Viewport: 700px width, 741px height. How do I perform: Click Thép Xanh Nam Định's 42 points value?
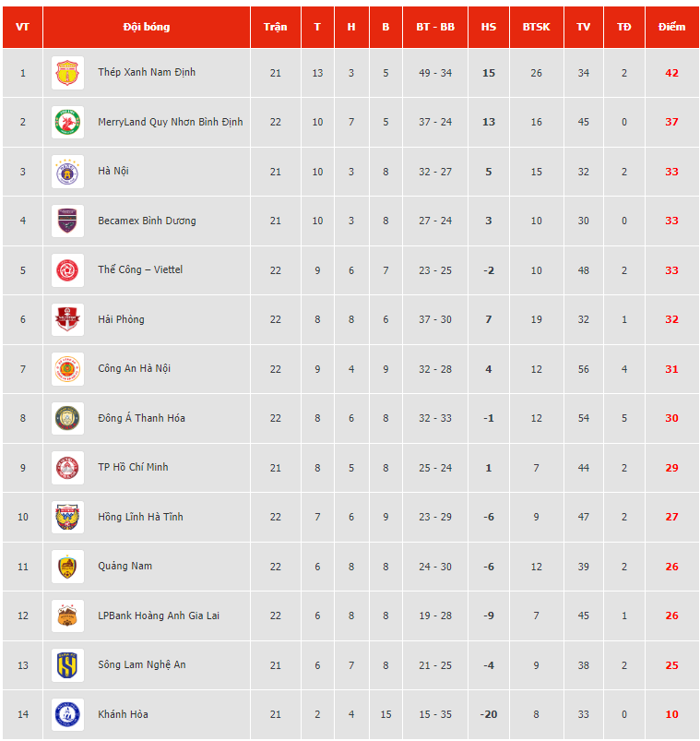click(671, 73)
